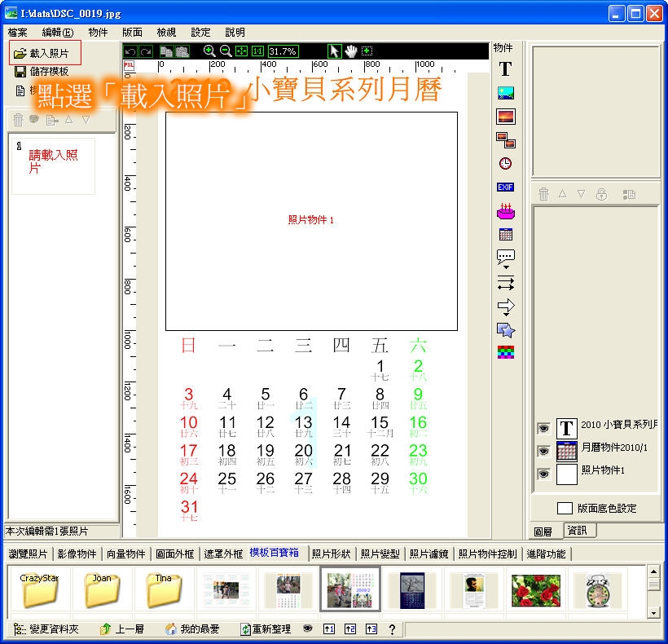This screenshot has width=668, height=644.
Task: Select the 月曆物件2010/1 layer row
Action: click(x=597, y=451)
